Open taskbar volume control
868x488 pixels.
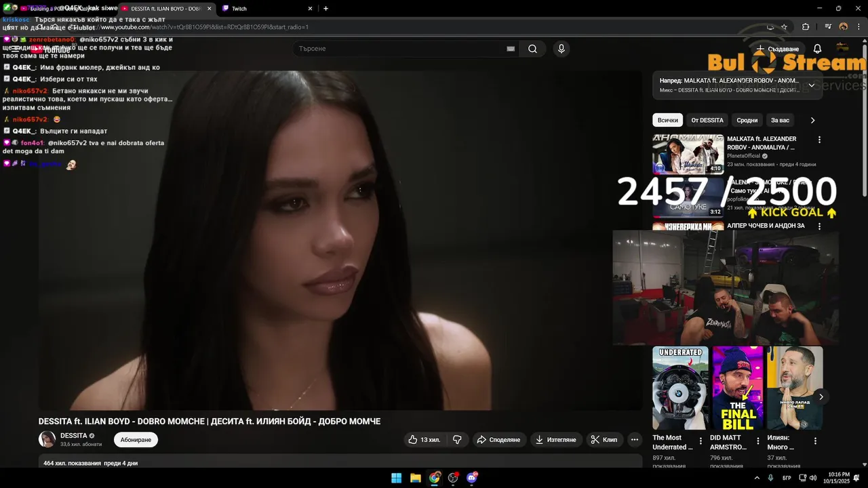[x=814, y=478]
